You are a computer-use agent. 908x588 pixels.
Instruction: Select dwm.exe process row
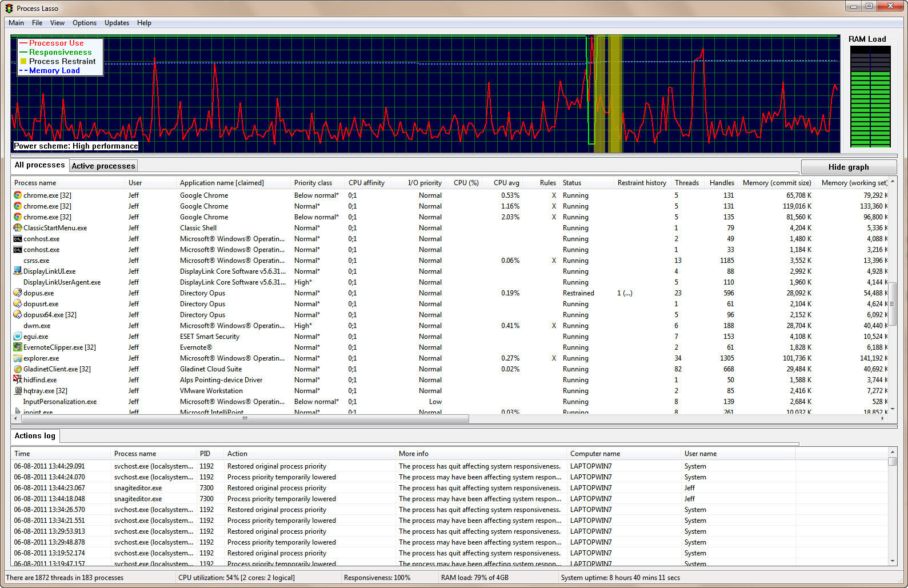450,326
